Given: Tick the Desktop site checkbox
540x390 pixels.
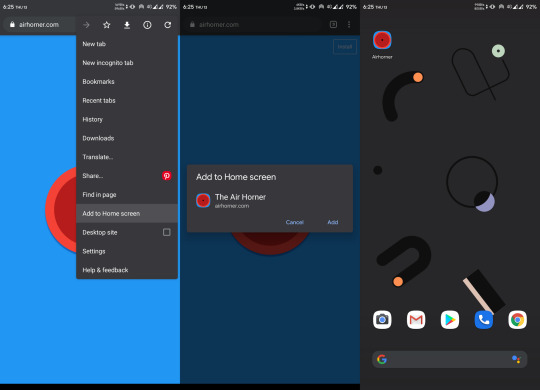Looking at the screenshot, I should (x=167, y=232).
